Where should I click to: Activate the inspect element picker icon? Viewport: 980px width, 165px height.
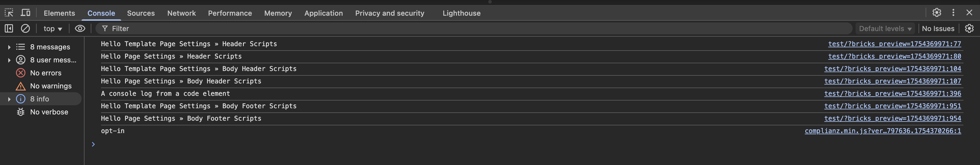[x=9, y=13]
